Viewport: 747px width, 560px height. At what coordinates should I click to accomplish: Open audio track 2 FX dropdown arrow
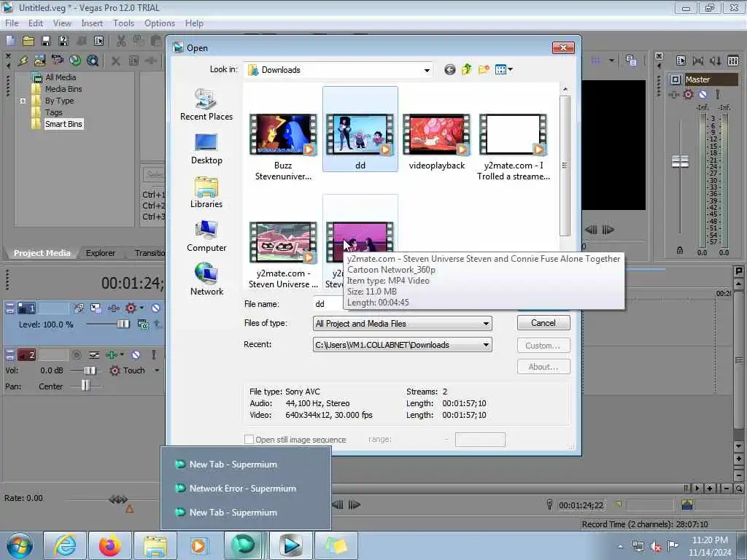click(123, 355)
